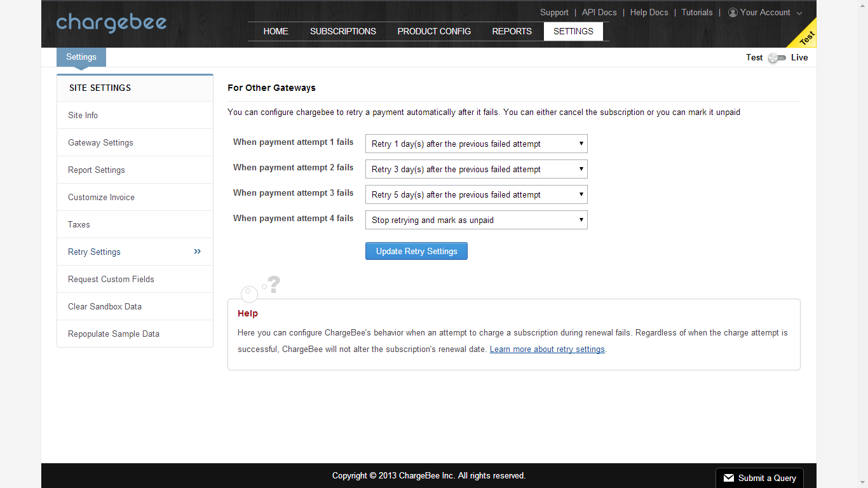
Task: Open the Help Docs link
Action: (649, 13)
